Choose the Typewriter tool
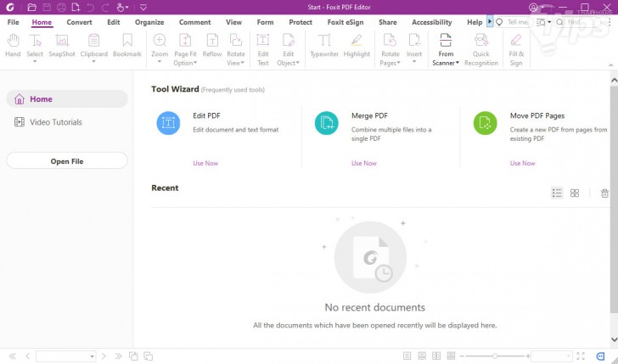Image resolution: width=618 pixels, height=364 pixels. coord(324,46)
